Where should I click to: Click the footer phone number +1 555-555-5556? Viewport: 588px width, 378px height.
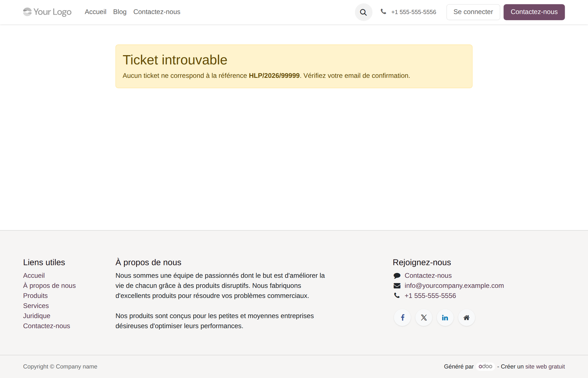click(x=430, y=296)
